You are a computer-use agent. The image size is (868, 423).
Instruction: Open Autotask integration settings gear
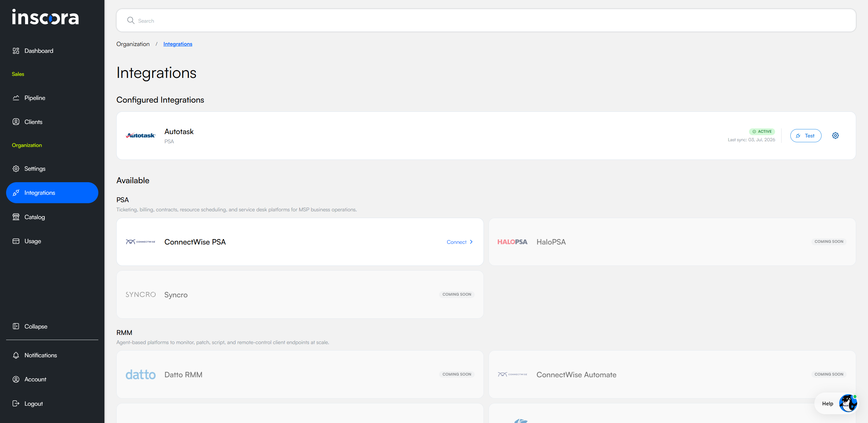(x=835, y=135)
